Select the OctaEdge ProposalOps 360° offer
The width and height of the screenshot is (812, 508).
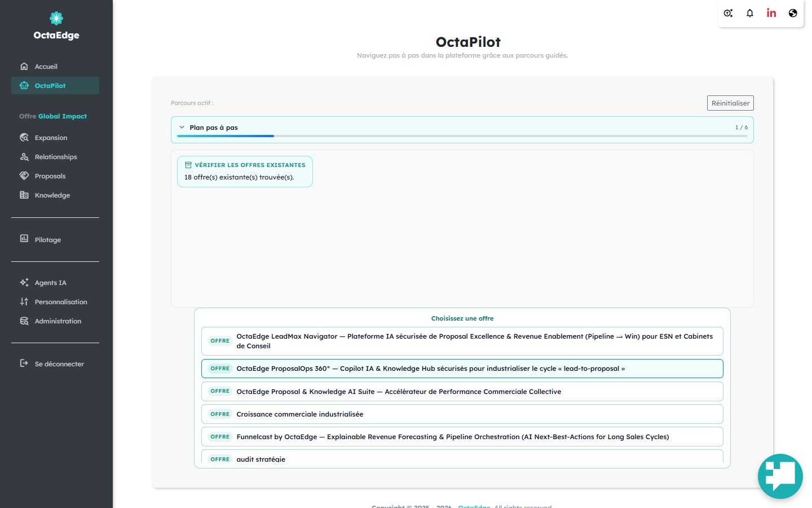pyautogui.click(x=462, y=369)
